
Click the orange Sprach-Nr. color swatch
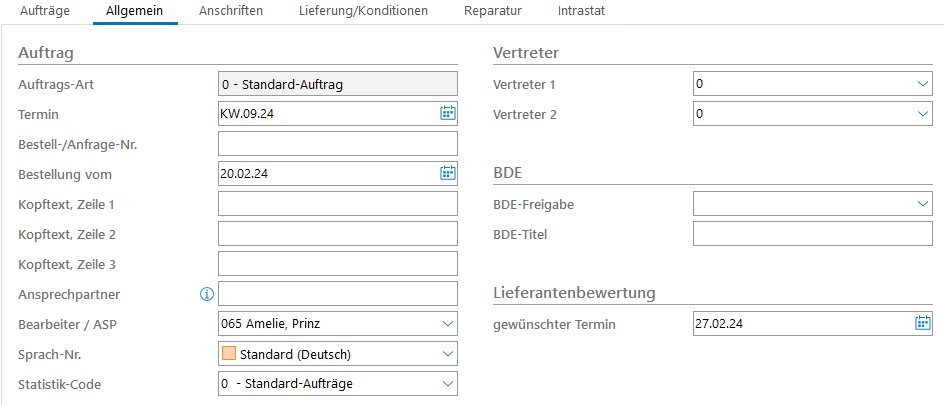click(229, 354)
